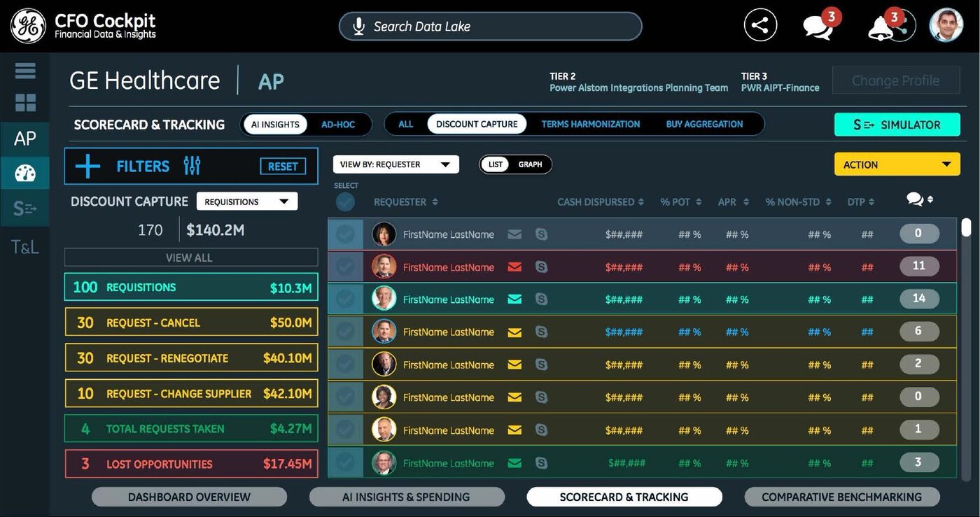Open the Requisitions dropdown
The image size is (980, 517).
pyautogui.click(x=247, y=201)
